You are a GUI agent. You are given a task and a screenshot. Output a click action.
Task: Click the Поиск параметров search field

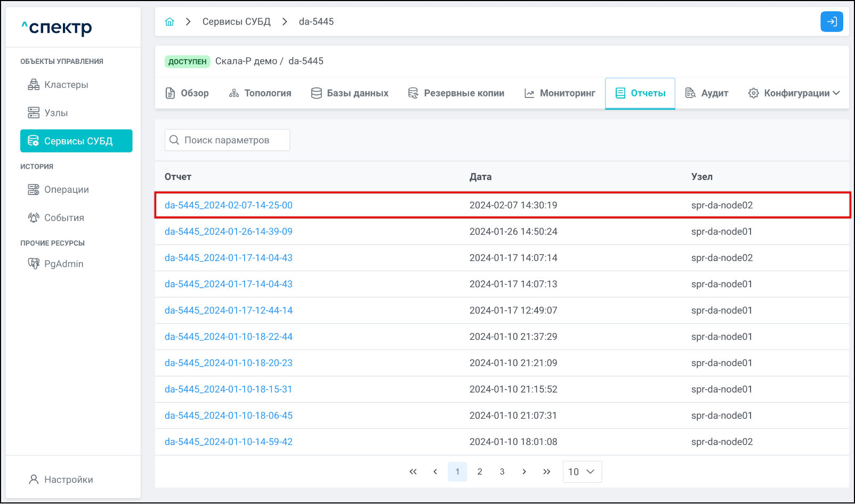[227, 140]
